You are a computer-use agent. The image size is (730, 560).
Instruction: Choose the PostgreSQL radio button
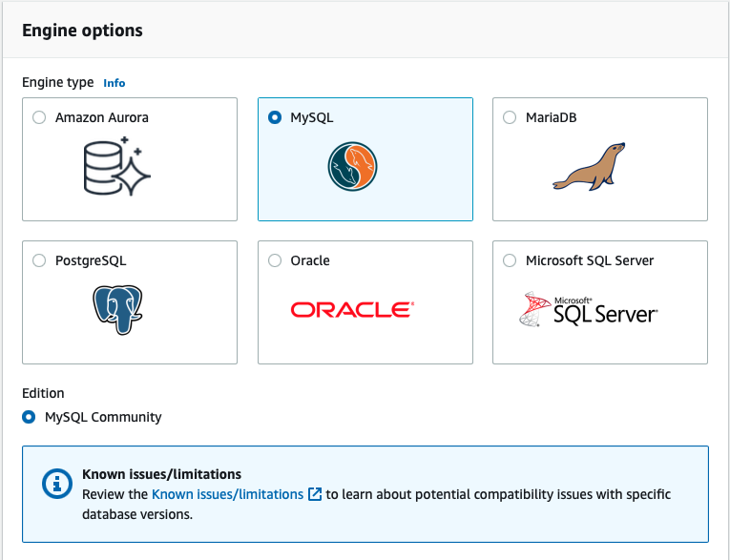[39, 260]
